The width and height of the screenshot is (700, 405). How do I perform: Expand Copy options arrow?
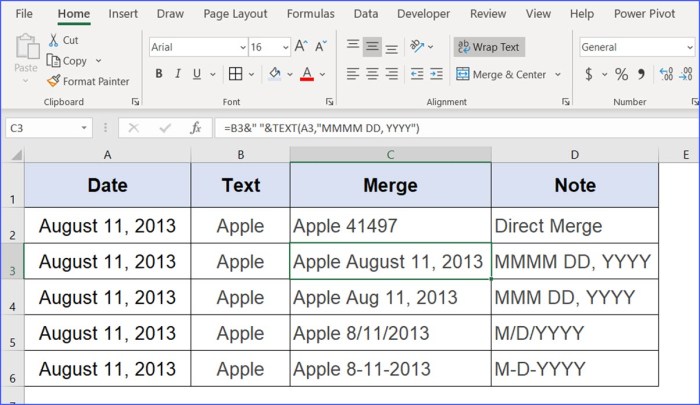99,61
